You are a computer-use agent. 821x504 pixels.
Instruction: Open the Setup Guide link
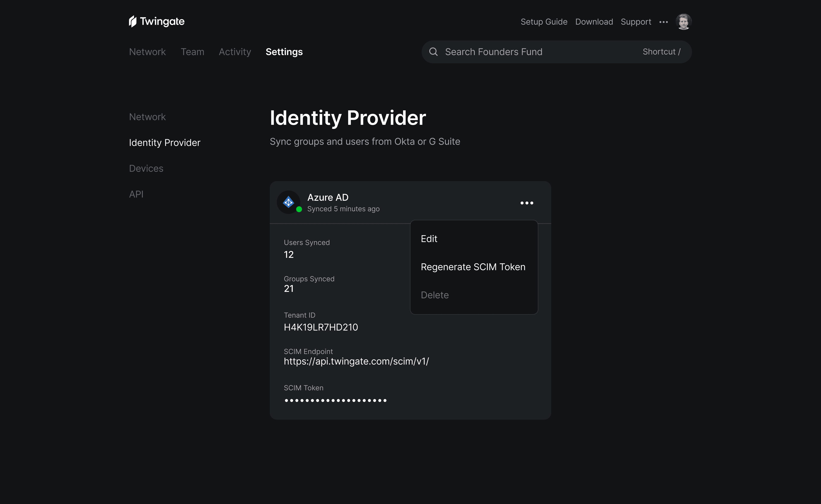[544, 22]
